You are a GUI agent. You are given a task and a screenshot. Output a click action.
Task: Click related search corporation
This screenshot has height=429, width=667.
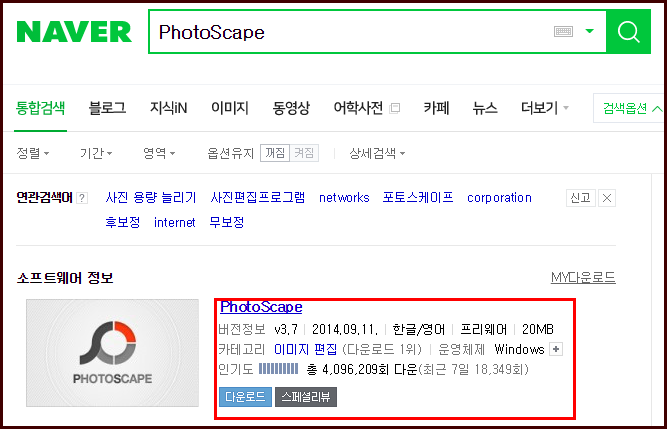click(499, 198)
